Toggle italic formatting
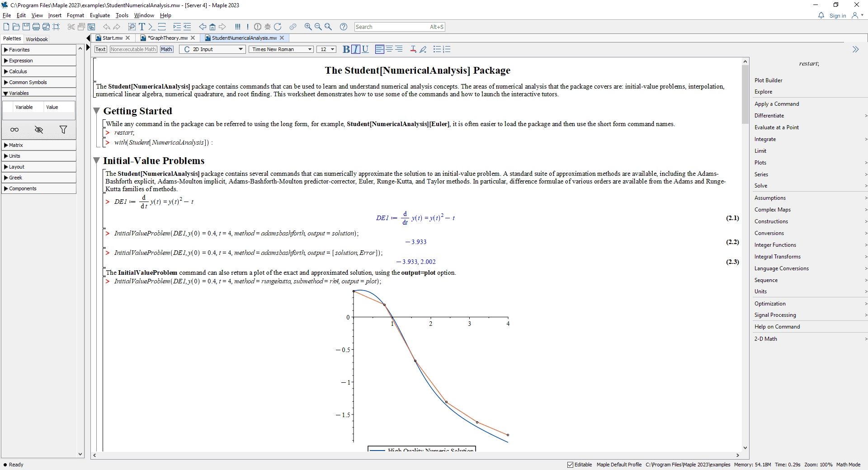The width and height of the screenshot is (868, 470). point(356,49)
